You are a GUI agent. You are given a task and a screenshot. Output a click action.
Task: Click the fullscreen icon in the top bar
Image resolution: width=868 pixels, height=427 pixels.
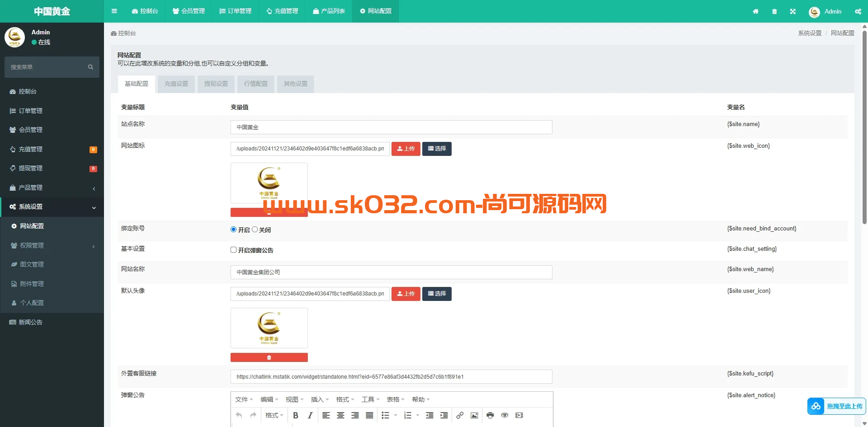coord(793,11)
